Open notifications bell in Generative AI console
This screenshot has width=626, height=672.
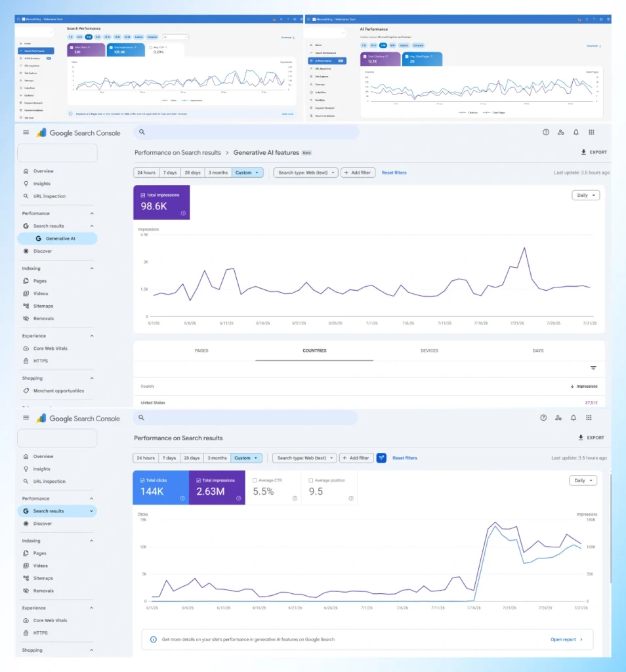[x=576, y=133]
